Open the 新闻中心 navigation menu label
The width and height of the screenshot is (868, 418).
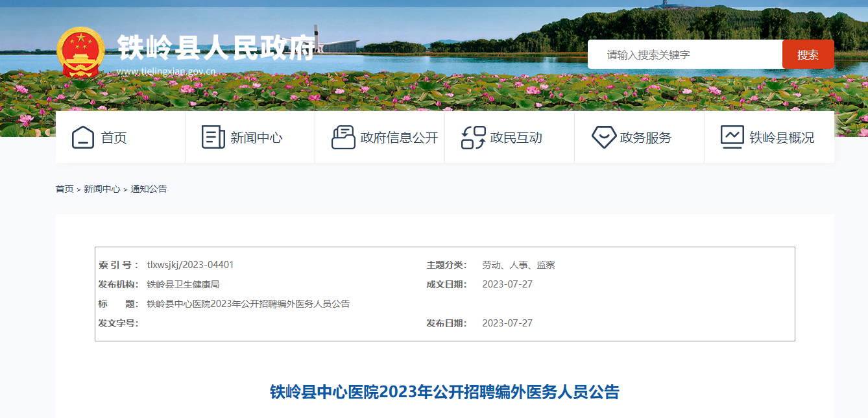256,138
